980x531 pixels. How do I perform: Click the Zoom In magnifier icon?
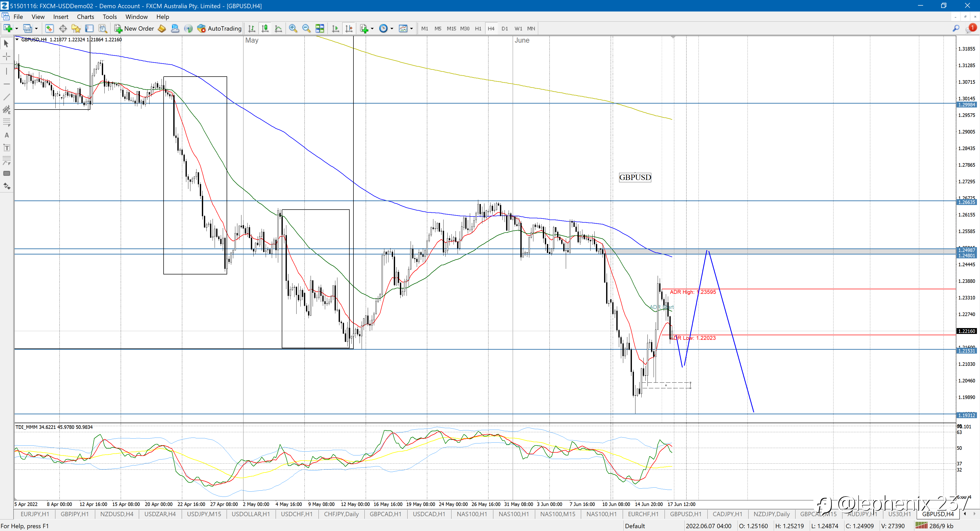[x=293, y=29]
